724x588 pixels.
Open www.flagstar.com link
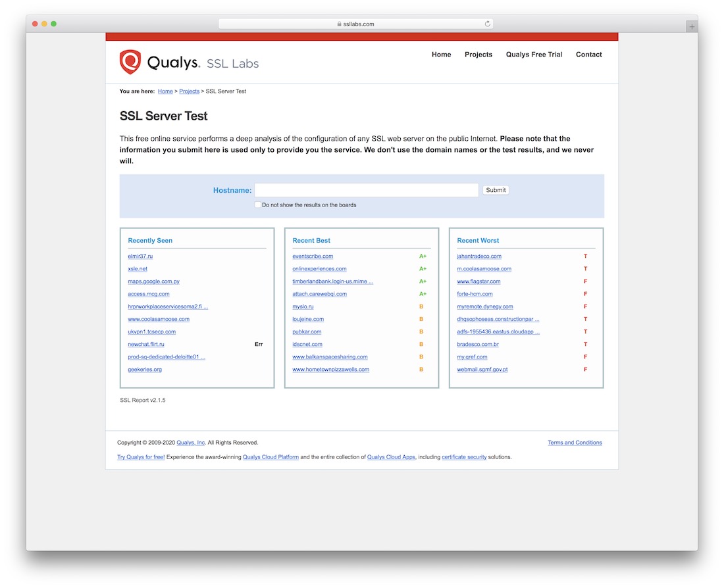(x=478, y=281)
